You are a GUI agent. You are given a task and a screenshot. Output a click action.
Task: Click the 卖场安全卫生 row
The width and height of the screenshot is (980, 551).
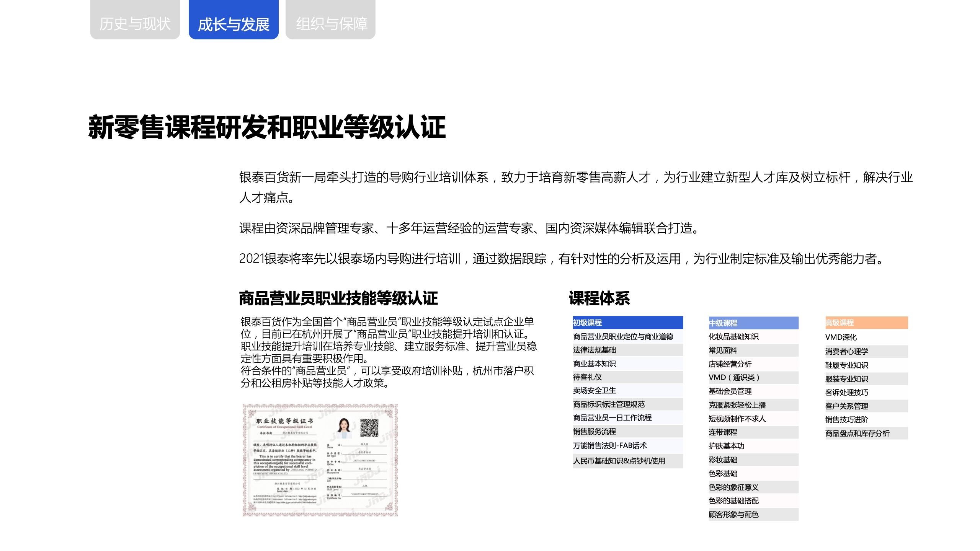point(628,390)
